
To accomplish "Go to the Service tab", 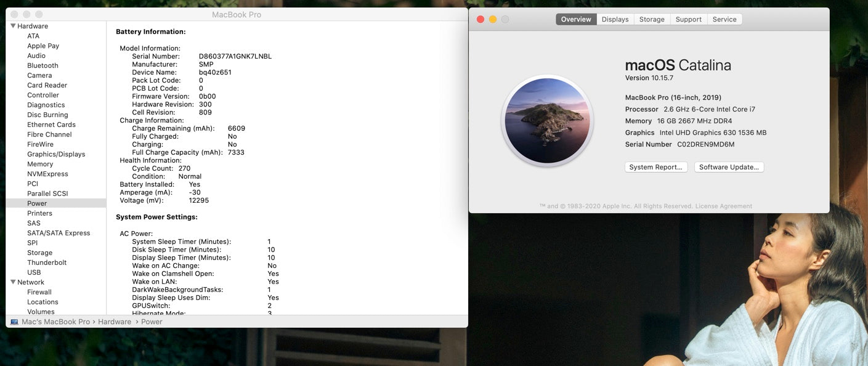I will (x=724, y=19).
